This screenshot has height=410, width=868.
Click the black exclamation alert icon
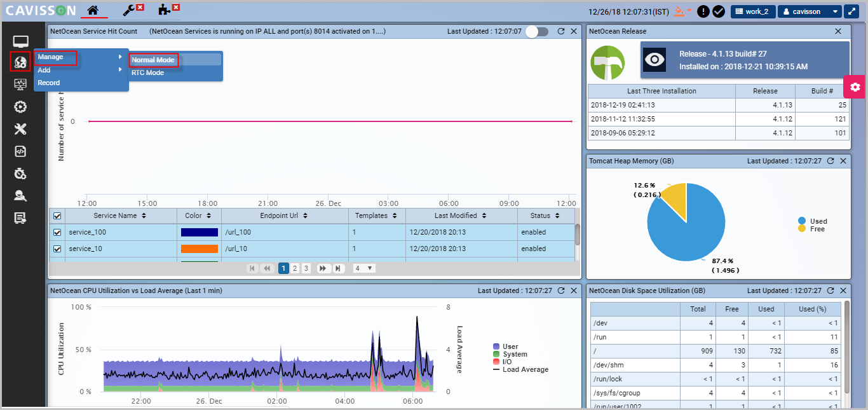[x=703, y=11]
